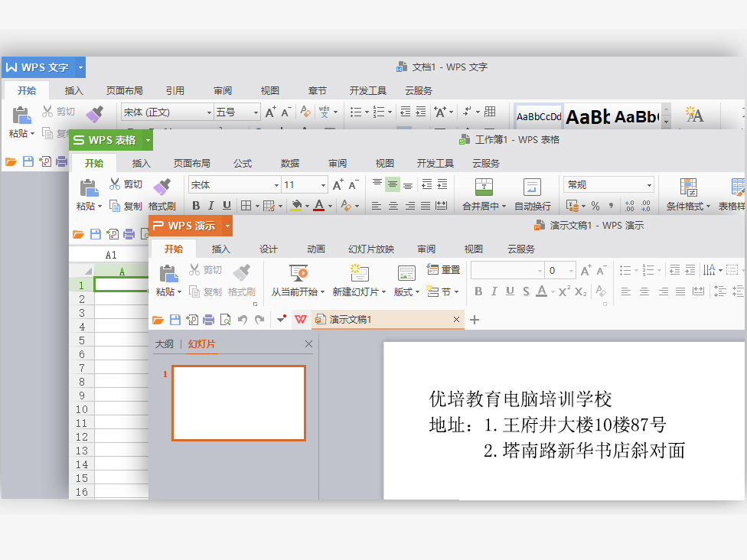Click the 重置 reset slide icon
This screenshot has width=747, height=560.
433,269
